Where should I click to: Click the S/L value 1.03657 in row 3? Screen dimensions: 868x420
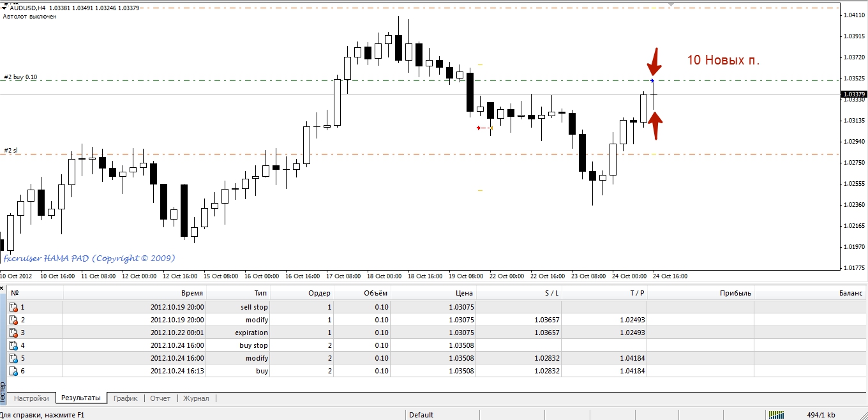pos(546,333)
